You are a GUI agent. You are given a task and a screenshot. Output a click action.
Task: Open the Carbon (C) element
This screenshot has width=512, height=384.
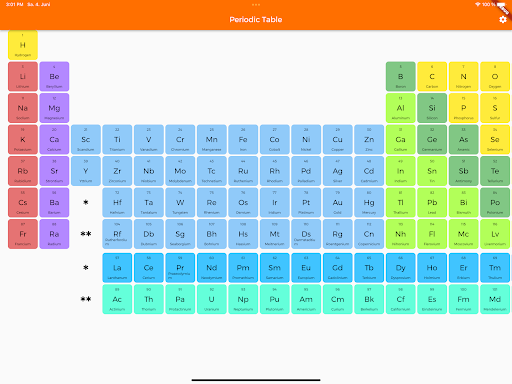pyautogui.click(x=432, y=76)
